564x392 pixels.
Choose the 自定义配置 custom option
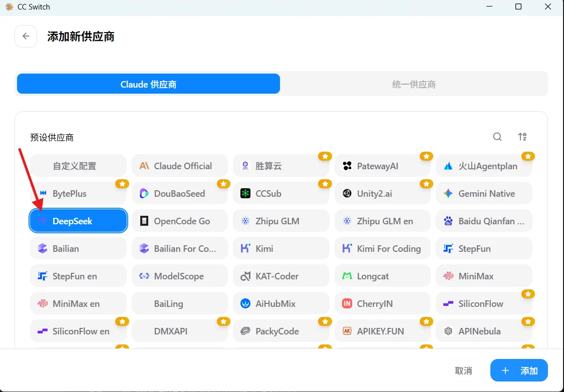(79, 166)
